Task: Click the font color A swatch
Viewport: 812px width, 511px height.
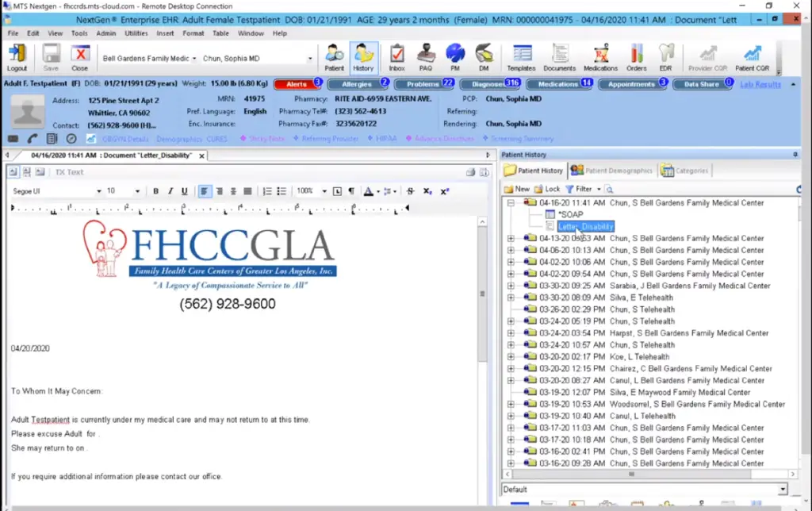Action: (368, 191)
